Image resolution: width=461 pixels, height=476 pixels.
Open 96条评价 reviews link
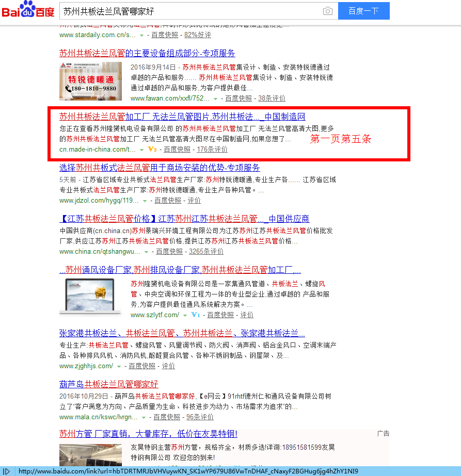point(200,417)
